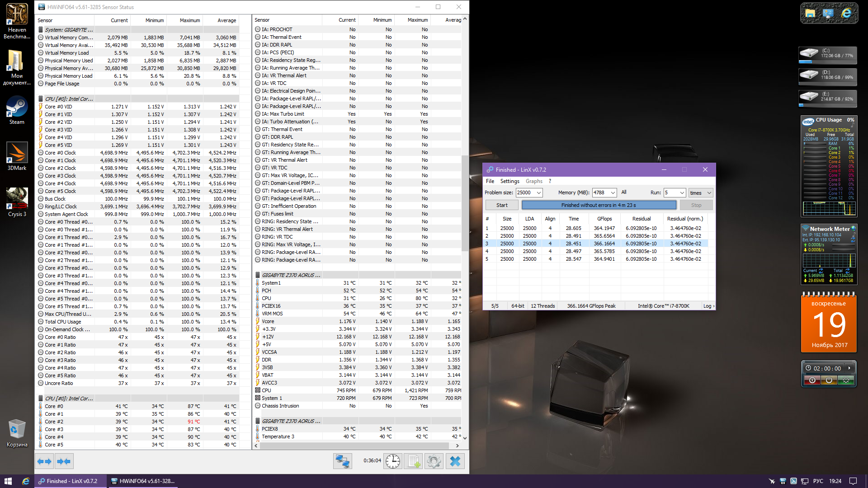Click the clock reset timer icon
868x488 pixels.
pos(393,461)
